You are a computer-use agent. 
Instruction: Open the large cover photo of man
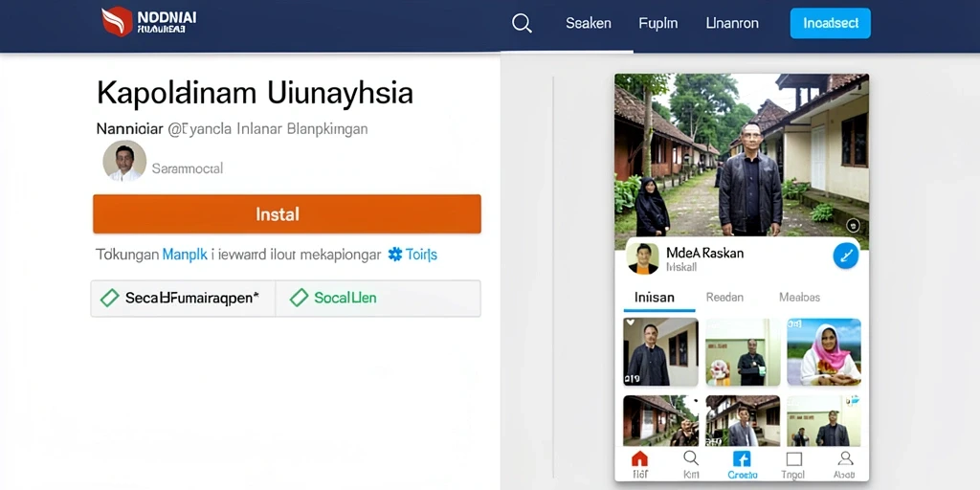[742, 155]
